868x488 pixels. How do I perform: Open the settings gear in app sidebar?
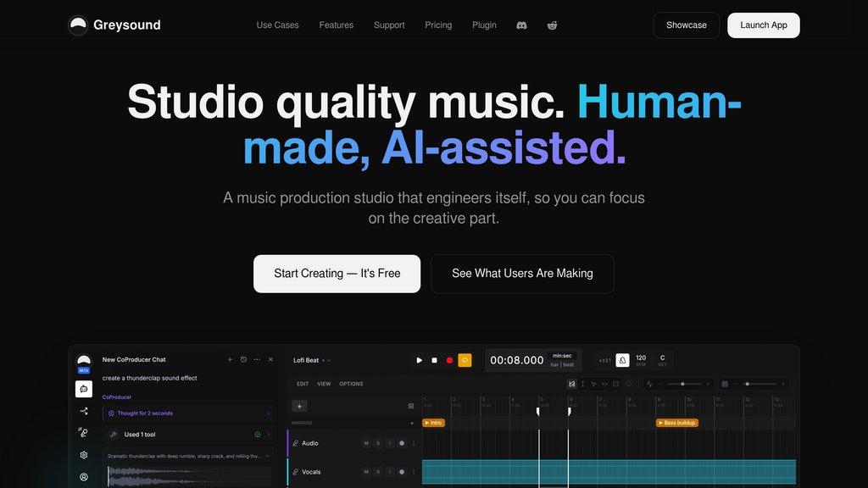tap(84, 455)
